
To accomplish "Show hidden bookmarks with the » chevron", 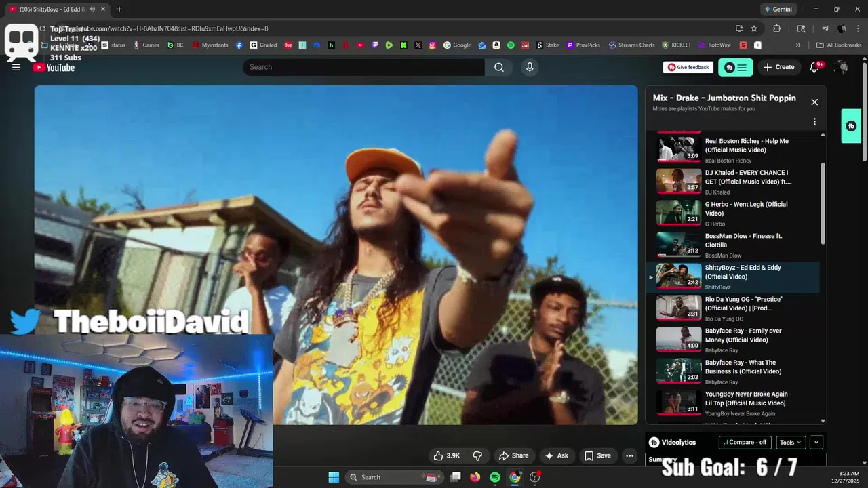I will (798, 45).
